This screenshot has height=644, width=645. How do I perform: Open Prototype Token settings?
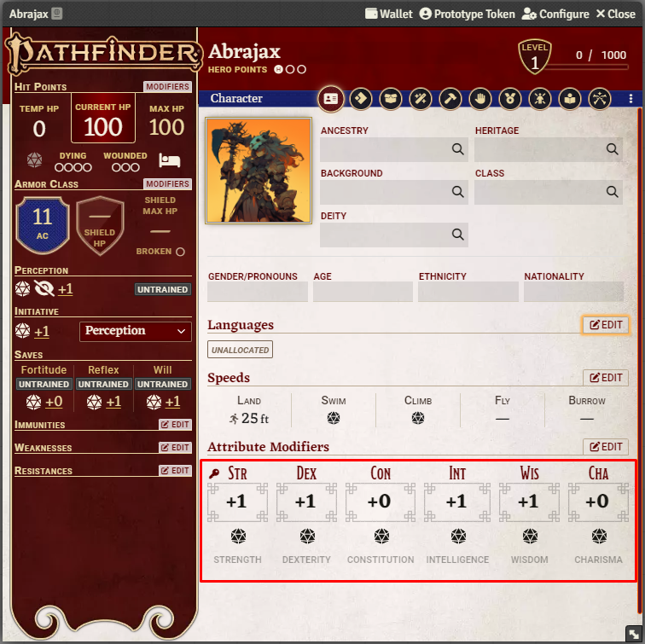tap(468, 14)
